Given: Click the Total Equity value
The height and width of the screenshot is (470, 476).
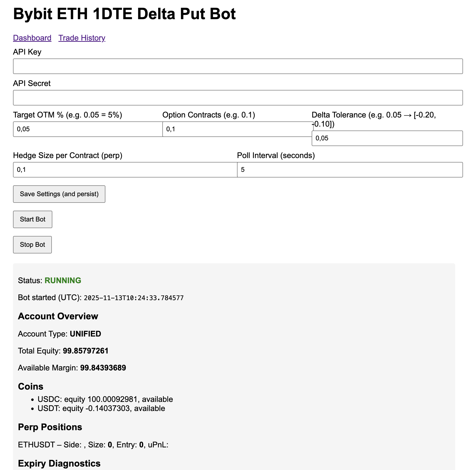Looking at the screenshot, I should click(85, 351).
